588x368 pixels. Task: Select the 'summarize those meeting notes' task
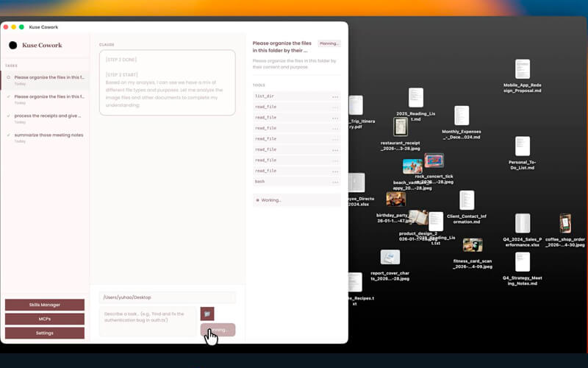[x=48, y=135]
